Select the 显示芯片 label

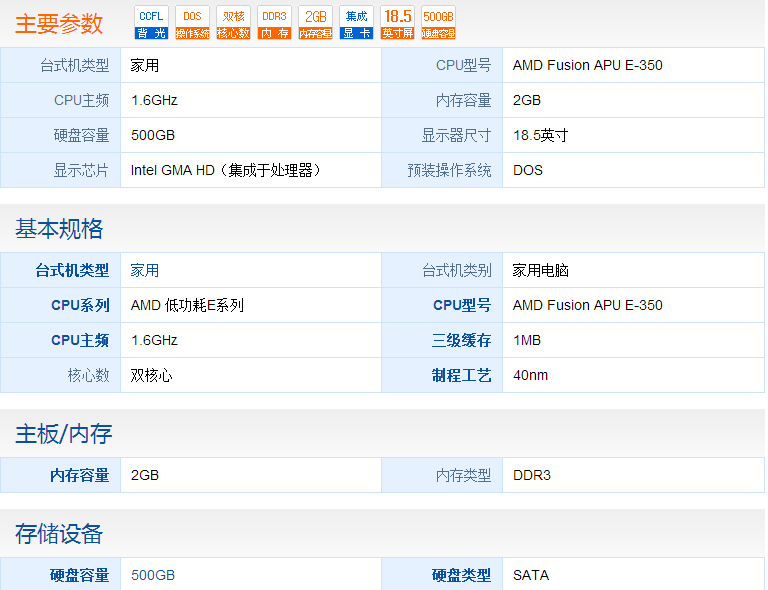(x=81, y=170)
